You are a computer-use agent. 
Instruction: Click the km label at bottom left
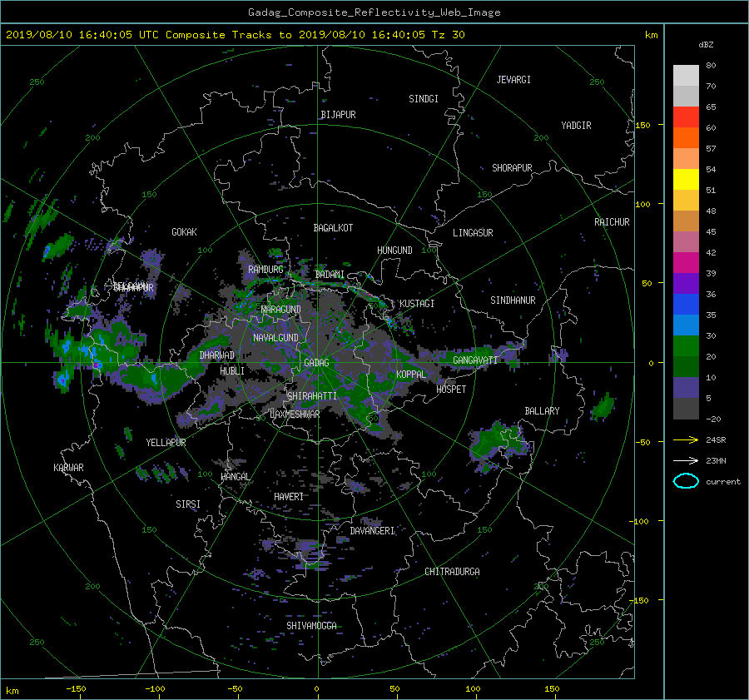click(x=12, y=691)
